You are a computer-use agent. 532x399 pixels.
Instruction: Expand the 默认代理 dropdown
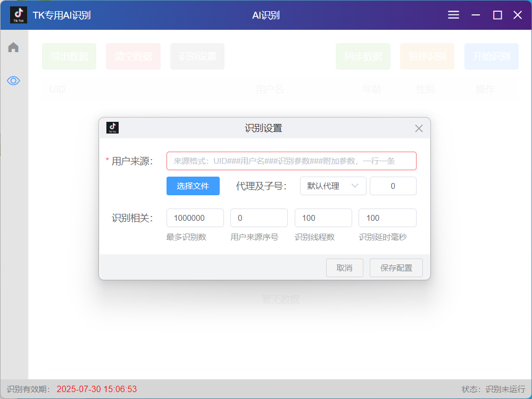[x=333, y=186]
